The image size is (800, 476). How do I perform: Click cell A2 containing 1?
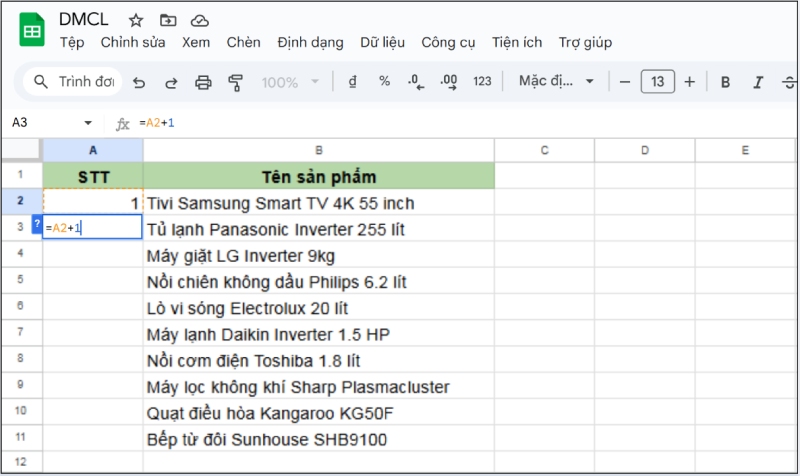(93, 202)
